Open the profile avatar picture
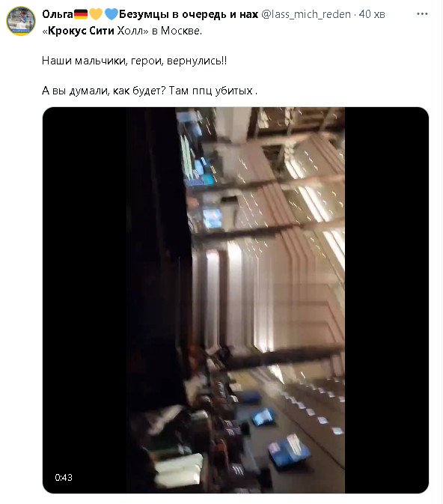 [21, 21]
